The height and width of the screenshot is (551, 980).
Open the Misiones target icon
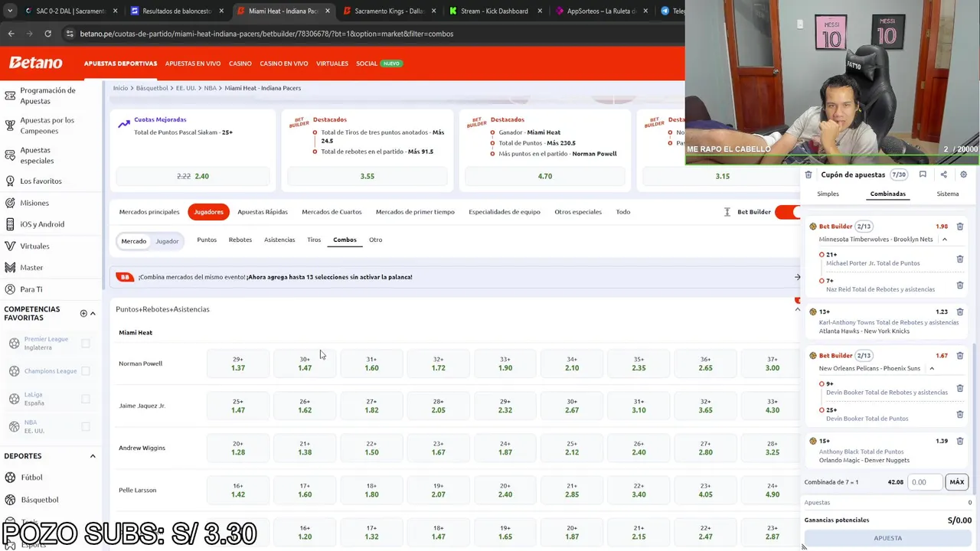(10, 203)
